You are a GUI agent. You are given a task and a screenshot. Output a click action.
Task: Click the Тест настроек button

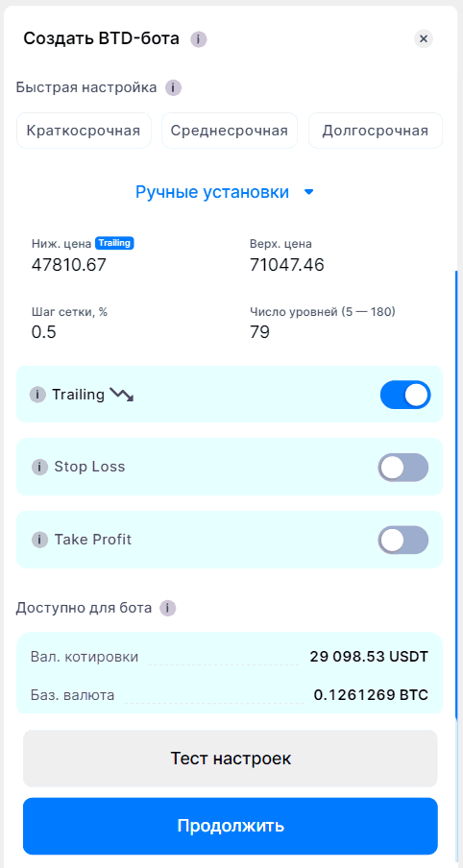point(231,759)
